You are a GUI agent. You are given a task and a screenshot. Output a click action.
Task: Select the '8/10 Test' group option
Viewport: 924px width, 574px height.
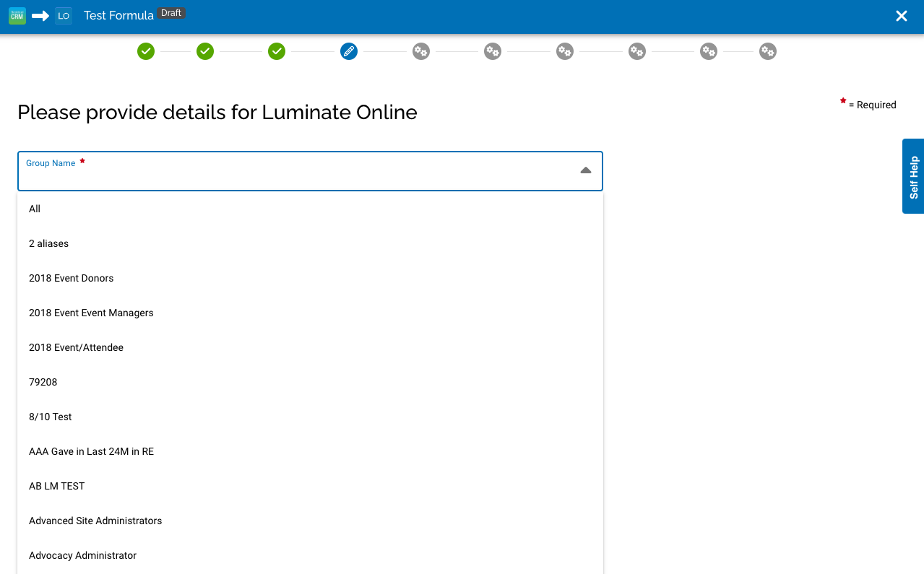(x=50, y=417)
